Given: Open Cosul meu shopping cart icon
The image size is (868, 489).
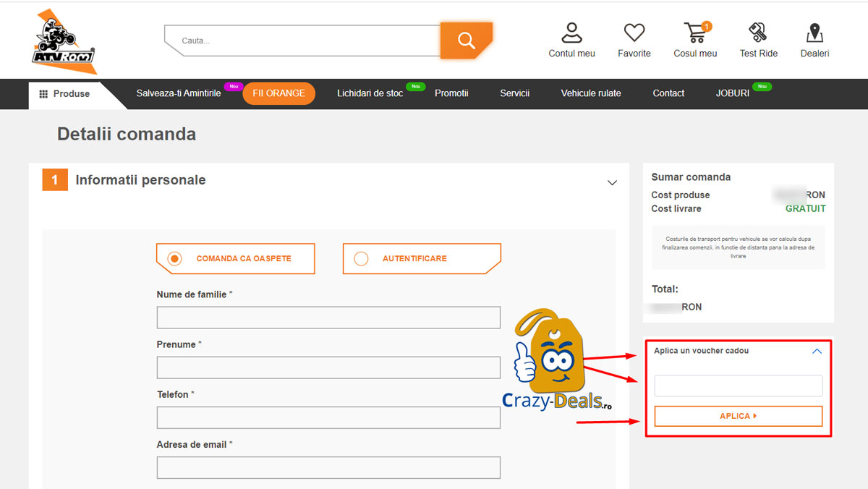Looking at the screenshot, I should [x=694, y=33].
